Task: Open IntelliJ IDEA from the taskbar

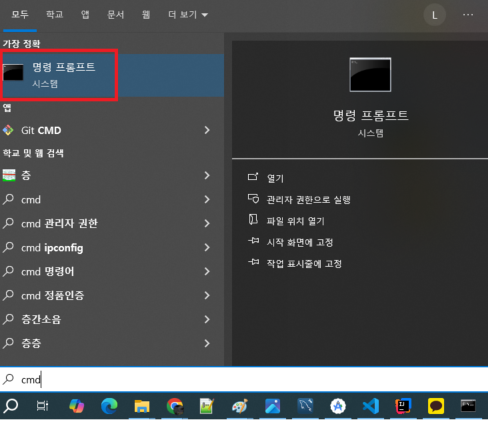Action: click(403, 406)
